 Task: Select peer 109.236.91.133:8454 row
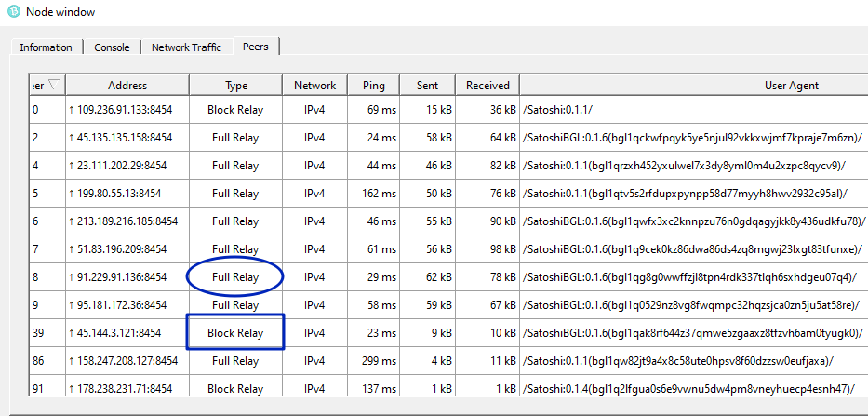pos(448,110)
